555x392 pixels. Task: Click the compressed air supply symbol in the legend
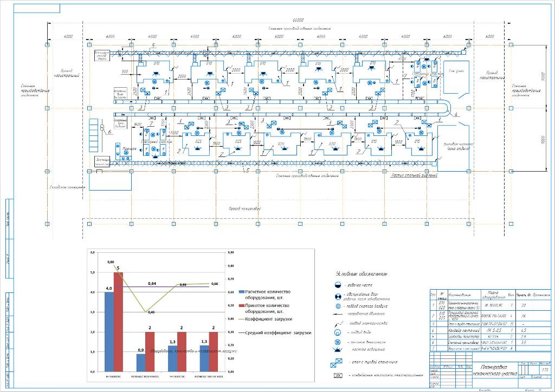(338, 306)
